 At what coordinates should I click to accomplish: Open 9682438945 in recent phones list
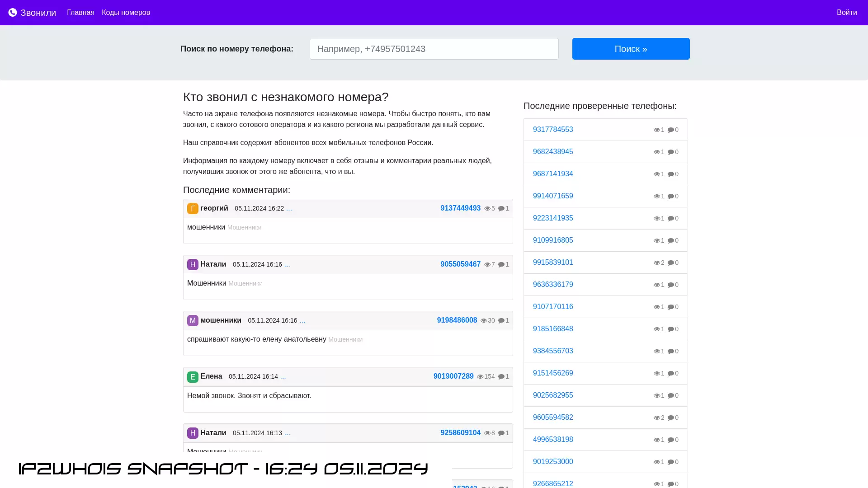(553, 152)
